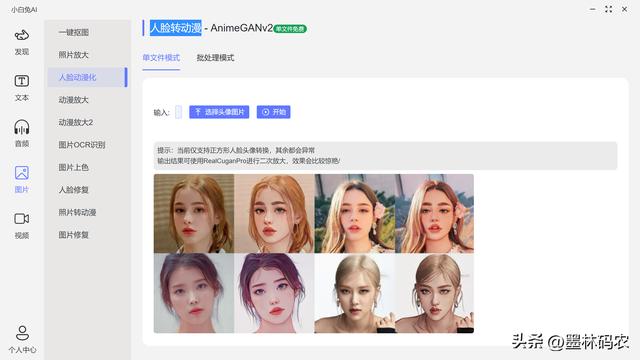This screenshot has height=360, width=640.
Task: Open 个人中心 user profile icon
Action: click(22, 333)
